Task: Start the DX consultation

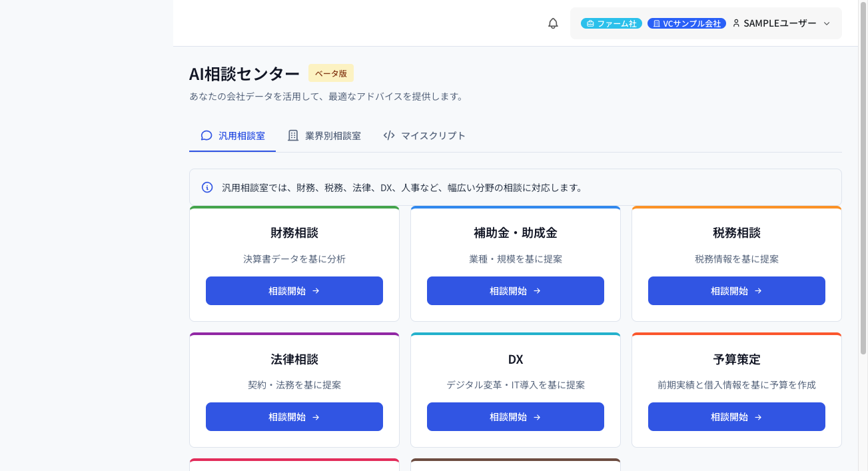Action: click(x=515, y=416)
